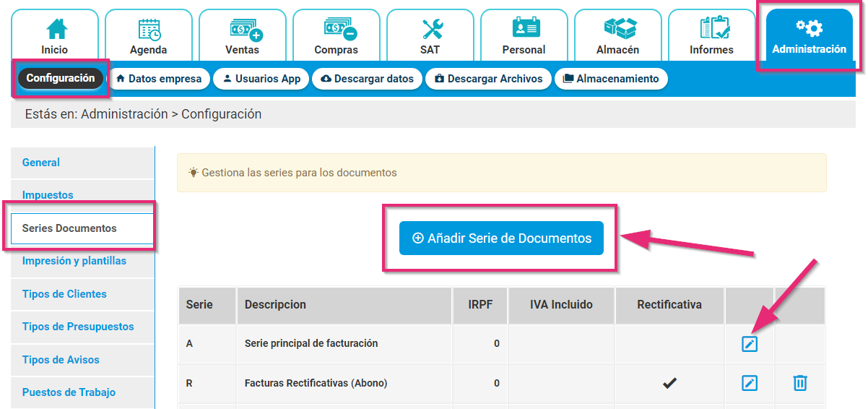Click Añadir Serie de Documentos button
Viewport: 868px width, 409px height.
(x=501, y=238)
